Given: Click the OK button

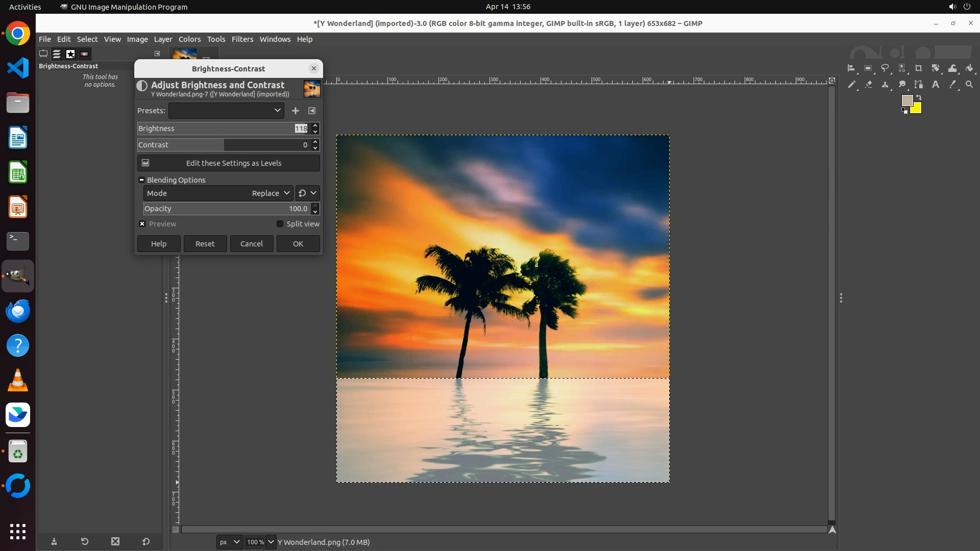Looking at the screenshot, I should point(298,244).
